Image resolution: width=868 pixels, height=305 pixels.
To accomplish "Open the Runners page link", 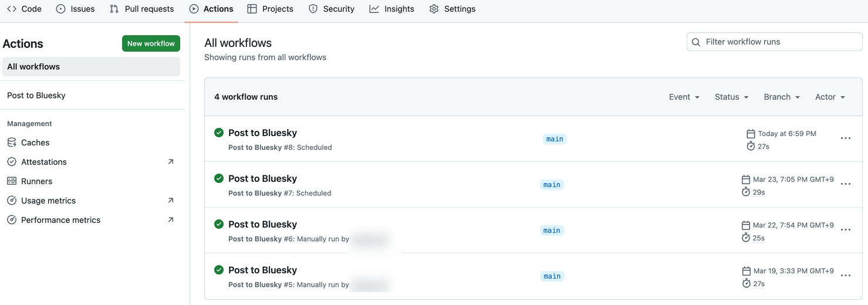I will tap(36, 181).
